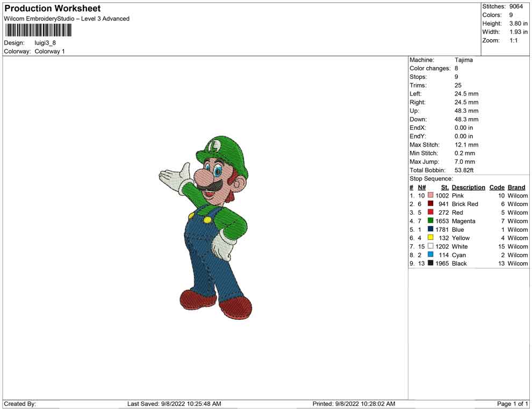
Task: Click the Cyan thread color swatch
Action: pos(430,254)
